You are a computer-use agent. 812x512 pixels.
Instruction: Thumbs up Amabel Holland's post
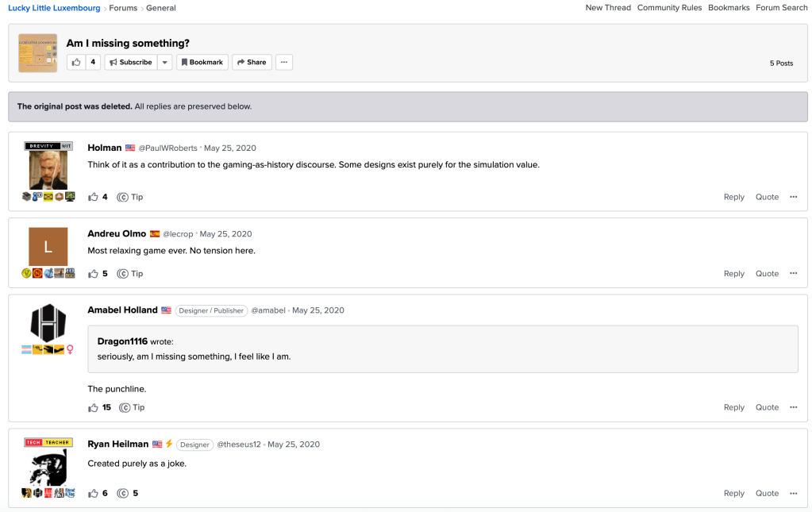pyautogui.click(x=93, y=408)
